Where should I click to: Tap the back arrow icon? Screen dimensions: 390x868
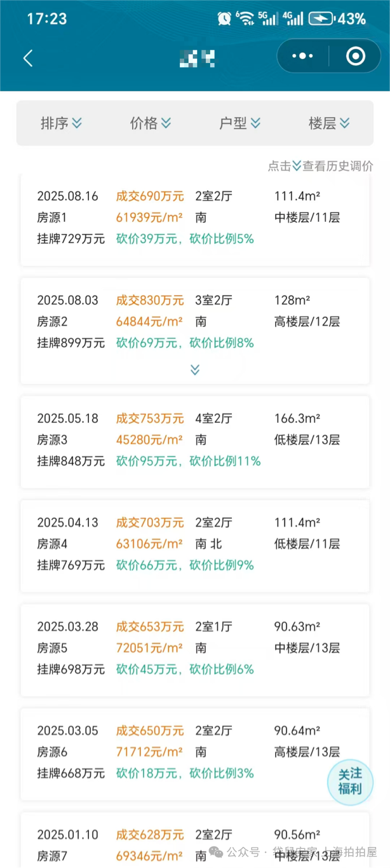click(x=28, y=59)
